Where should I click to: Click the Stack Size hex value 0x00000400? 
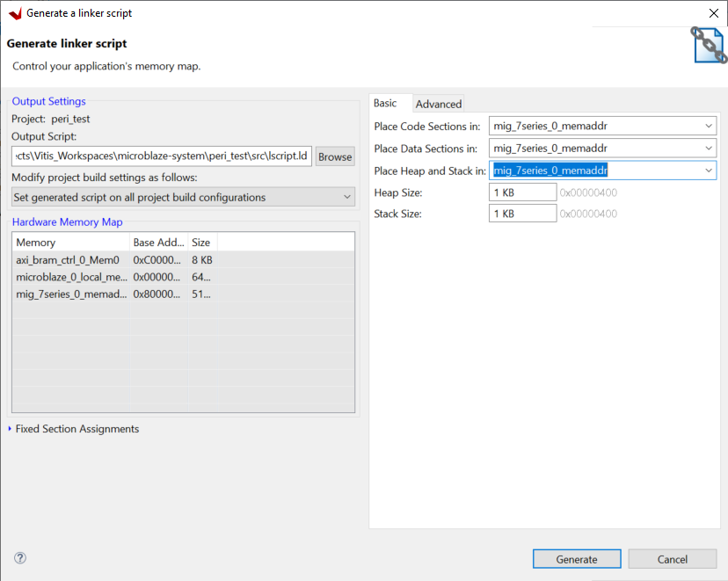[588, 214]
